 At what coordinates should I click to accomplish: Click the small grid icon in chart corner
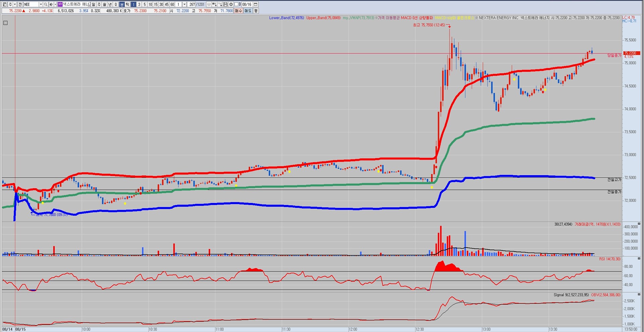click(x=5, y=23)
